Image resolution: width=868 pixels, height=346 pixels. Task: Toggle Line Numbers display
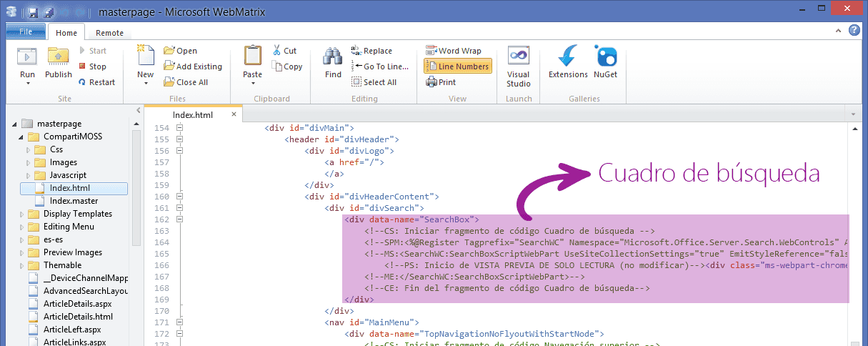click(458, 66)
